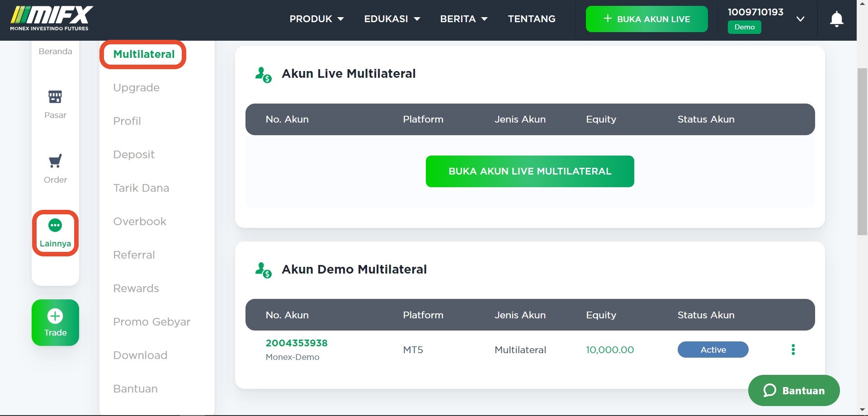Click the green Trade plus button
868x416 pixels.
pos(55,323)
